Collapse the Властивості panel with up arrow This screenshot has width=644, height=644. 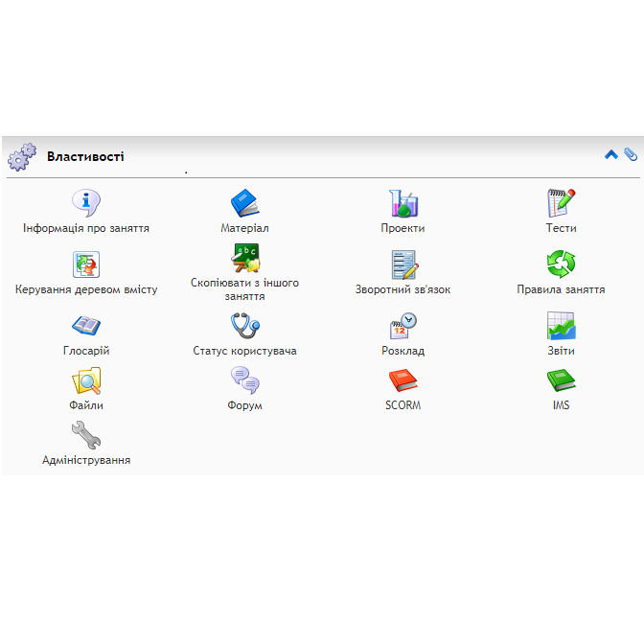611,155
